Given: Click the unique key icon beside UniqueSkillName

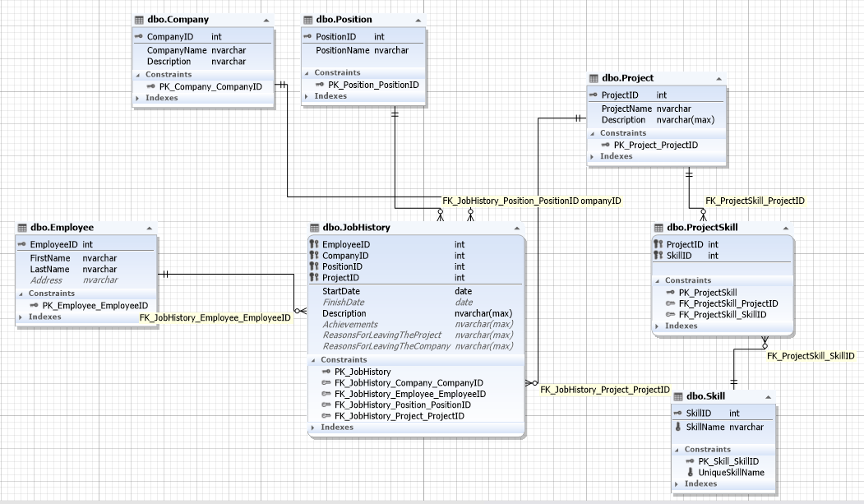Looking at the screenshot, I should point(691,472).
